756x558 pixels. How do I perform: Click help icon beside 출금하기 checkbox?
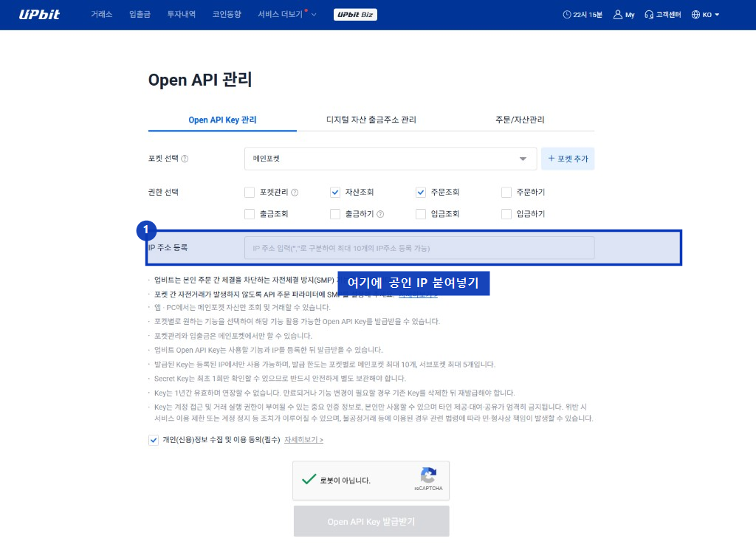point(380,214)
